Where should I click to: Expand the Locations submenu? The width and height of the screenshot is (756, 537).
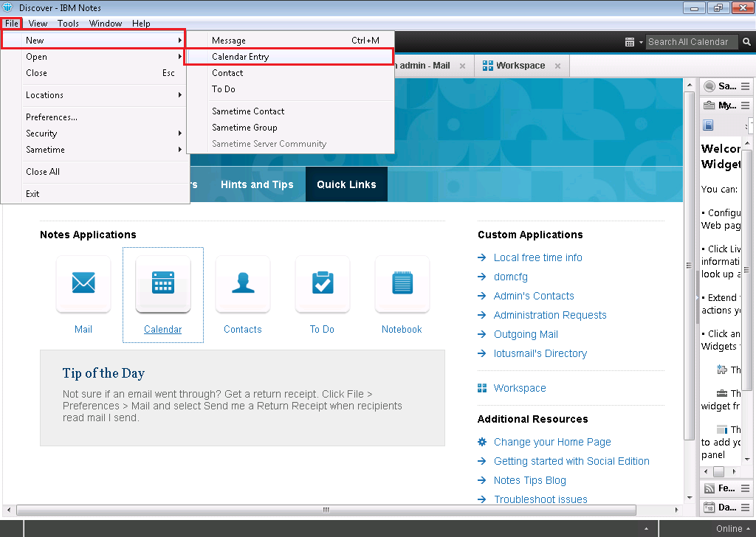(x=180, y=95)
